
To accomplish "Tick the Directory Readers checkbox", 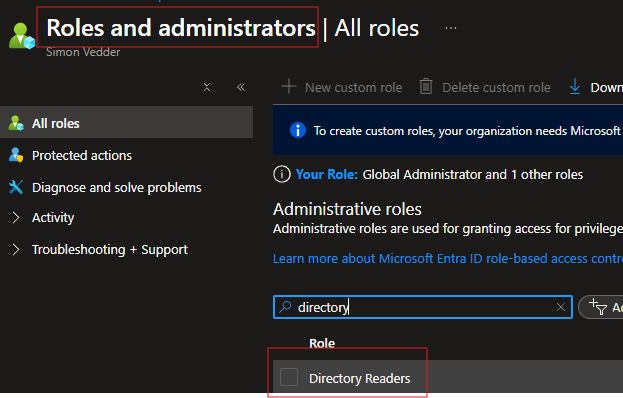I will [289, 377].
